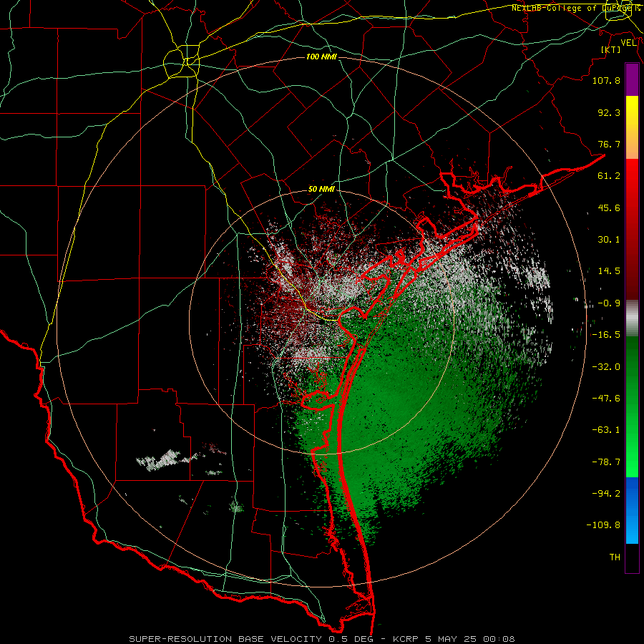Select the -47.6 legend value

click(x=606, y=399)
